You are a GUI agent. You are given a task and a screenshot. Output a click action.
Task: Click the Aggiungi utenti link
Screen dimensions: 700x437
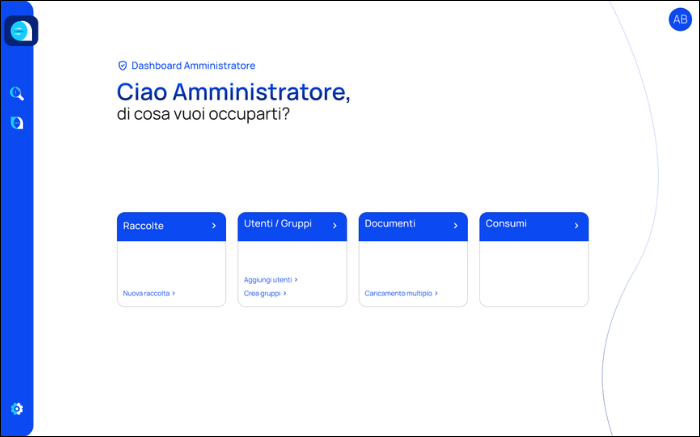coord(271,280)
